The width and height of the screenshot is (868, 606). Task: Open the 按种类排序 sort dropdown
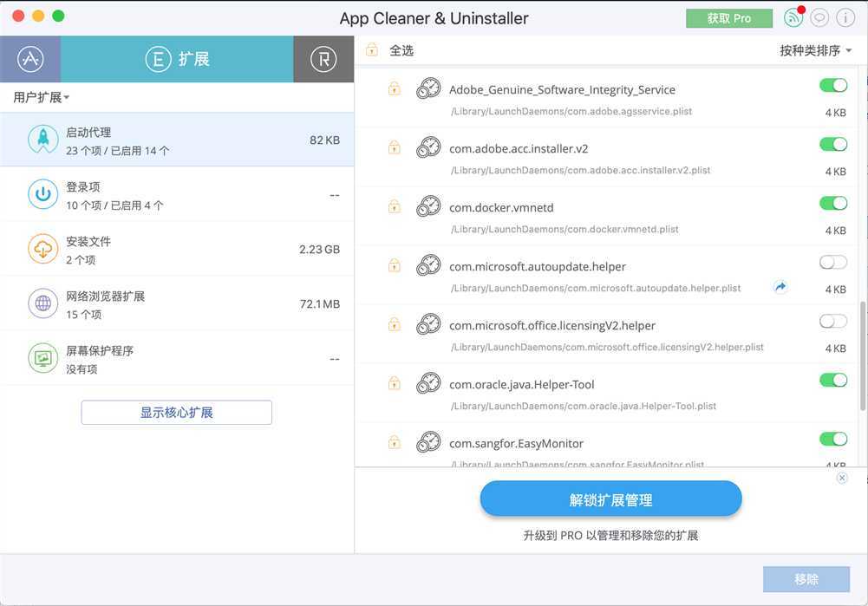[x=815, y=50]
